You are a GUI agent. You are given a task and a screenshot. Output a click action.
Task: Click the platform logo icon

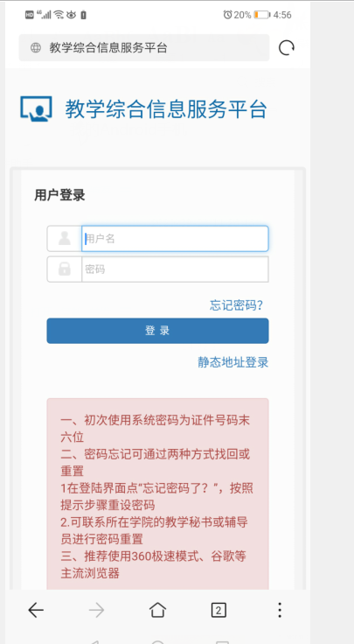36,108
